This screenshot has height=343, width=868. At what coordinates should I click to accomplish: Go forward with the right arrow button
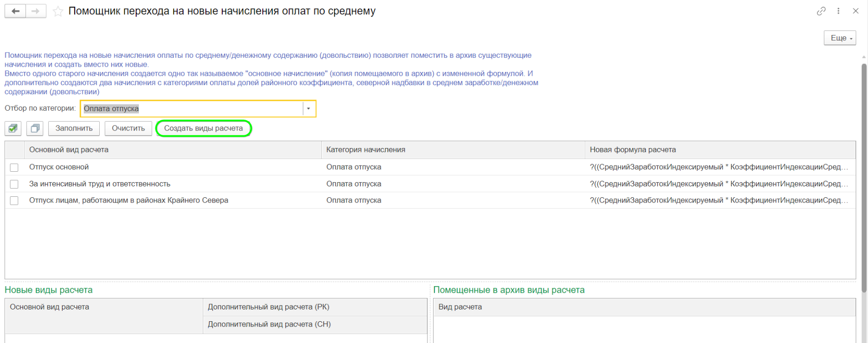tap(36, 11)
